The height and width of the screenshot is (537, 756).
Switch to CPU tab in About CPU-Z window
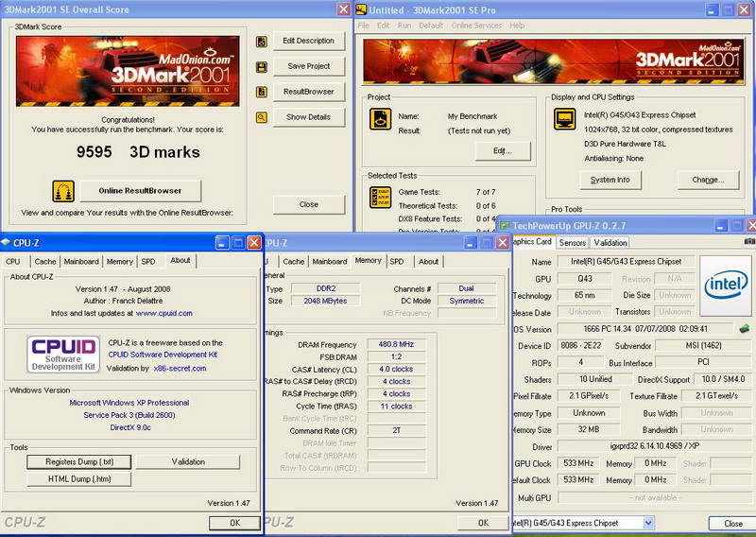[13, 262]
